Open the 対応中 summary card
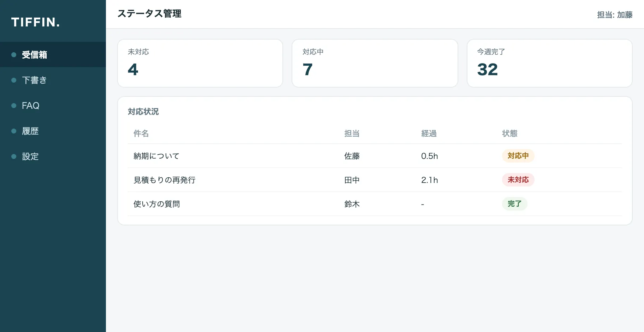Screen dimensions: 644x332 point(375,63)
